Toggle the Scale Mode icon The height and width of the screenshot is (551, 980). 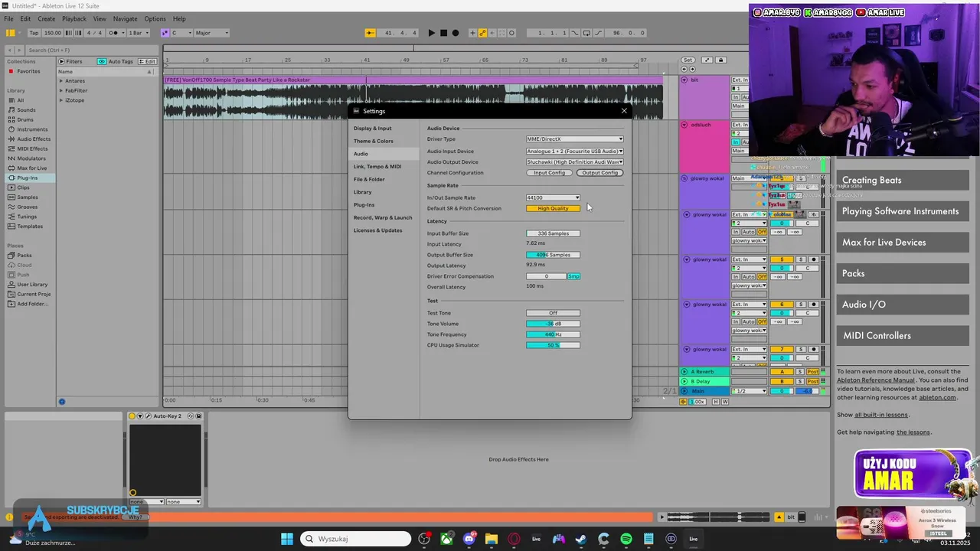(x=165, y=33)
